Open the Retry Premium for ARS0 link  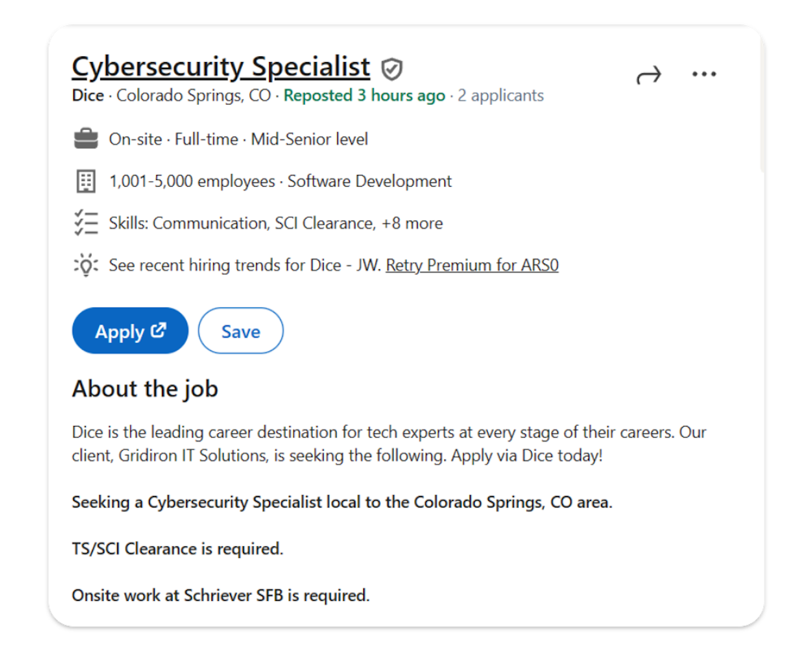click(472, 265)
